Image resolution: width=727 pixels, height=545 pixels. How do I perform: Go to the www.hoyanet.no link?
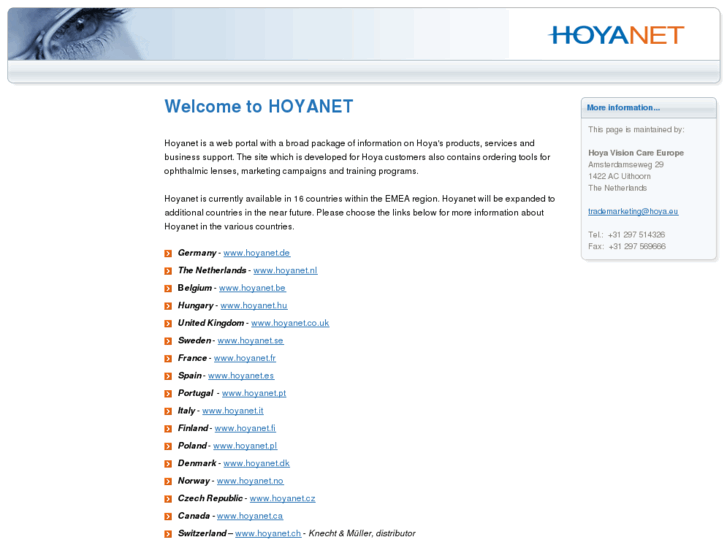(250, 481)
